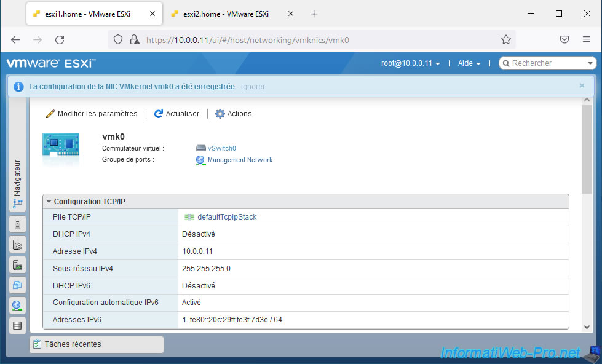Viewport: 602px width, 364px height.
Task: Click the vSwitch0 switch icon
Action: point(201,148)
